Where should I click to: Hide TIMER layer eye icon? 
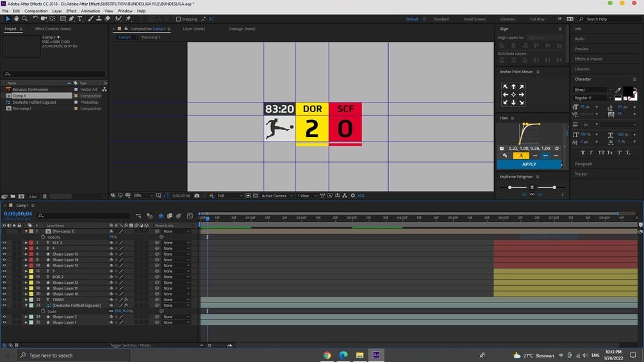pyautogui.click(x=4, y=300)
